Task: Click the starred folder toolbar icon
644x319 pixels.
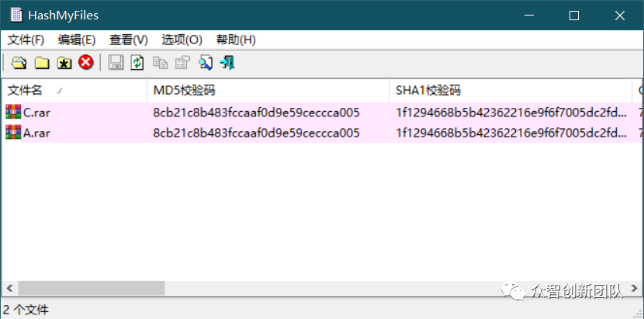Action: click(x=64, y=63)
